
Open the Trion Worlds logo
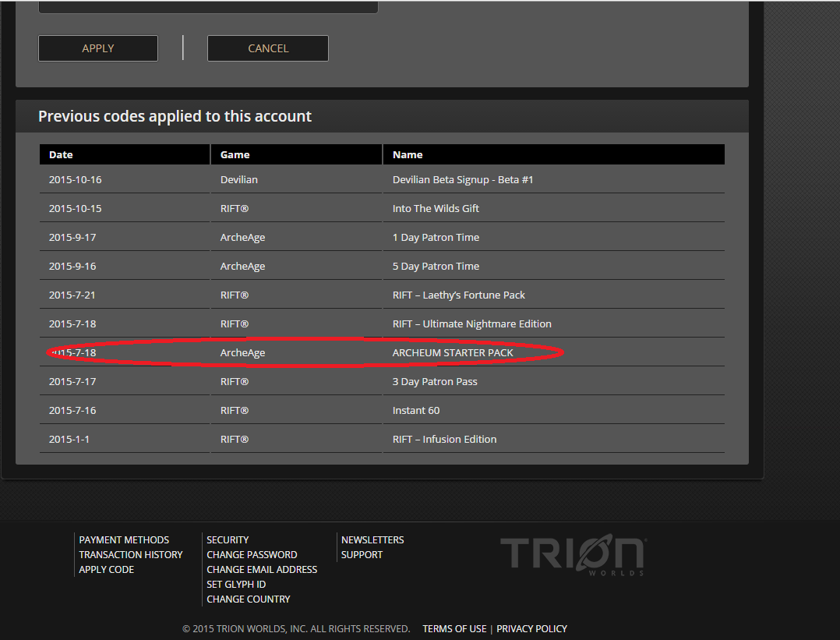click(574, 555)
